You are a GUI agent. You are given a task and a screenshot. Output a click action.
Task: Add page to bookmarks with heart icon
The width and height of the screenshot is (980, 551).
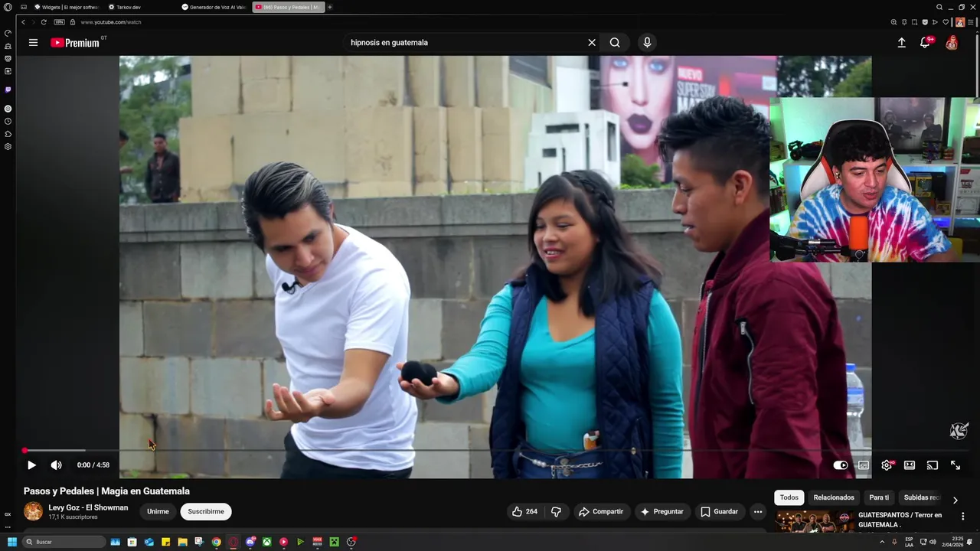point(946,22)
